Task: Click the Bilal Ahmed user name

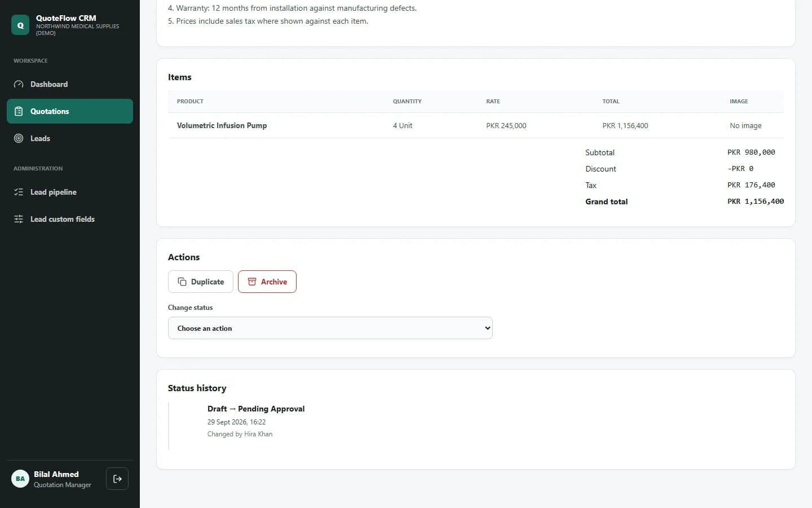Action: 56,474
